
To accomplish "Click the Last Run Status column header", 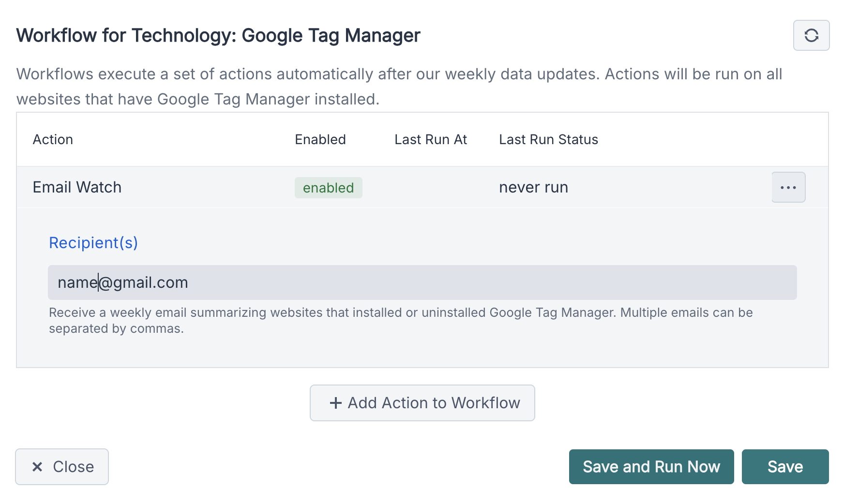I will [548, 139].
